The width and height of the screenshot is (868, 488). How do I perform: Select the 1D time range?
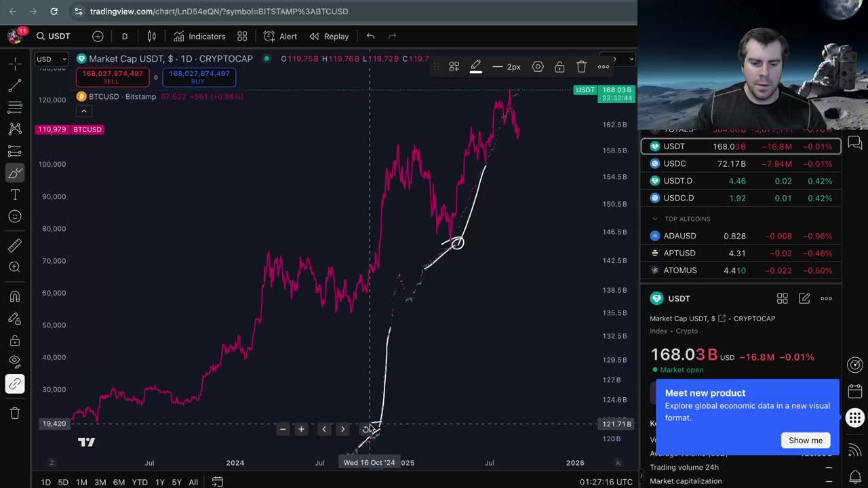[x=45, y=482]
